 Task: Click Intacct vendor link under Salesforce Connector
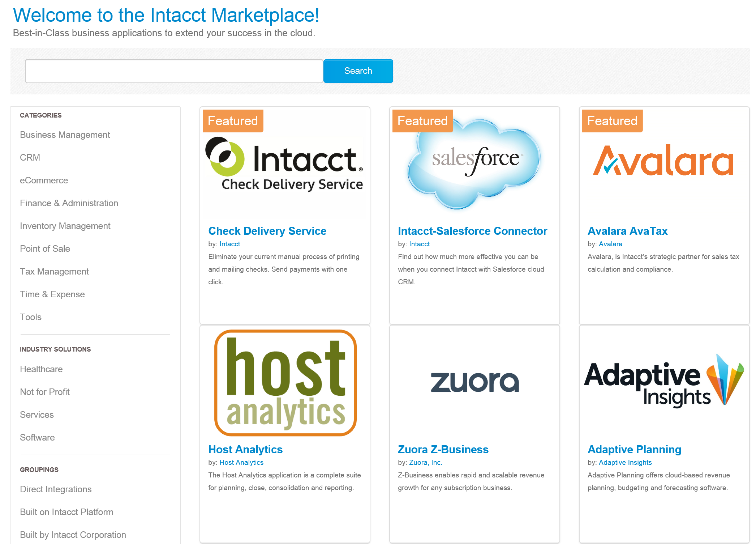[419, 244]
